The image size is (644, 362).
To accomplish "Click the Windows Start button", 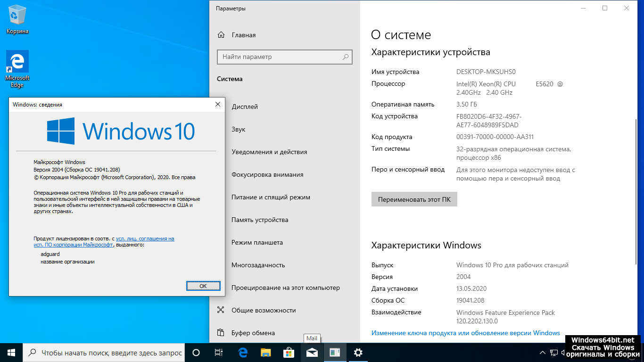I will (11, 353).
